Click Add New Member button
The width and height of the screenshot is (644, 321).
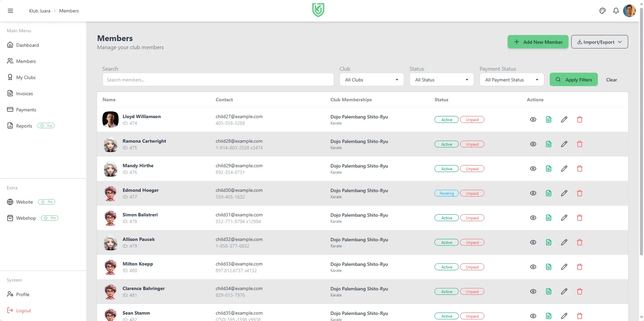tap(538, 42)
